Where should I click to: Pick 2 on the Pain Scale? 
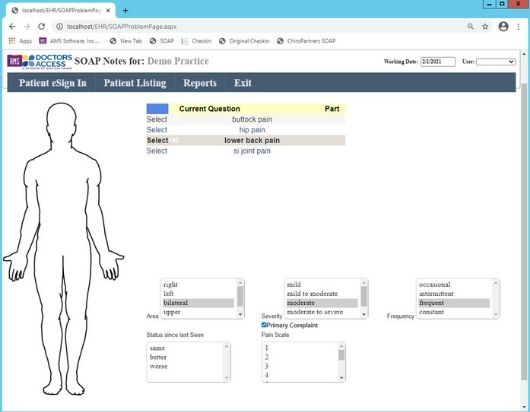(x=300, y=357)
